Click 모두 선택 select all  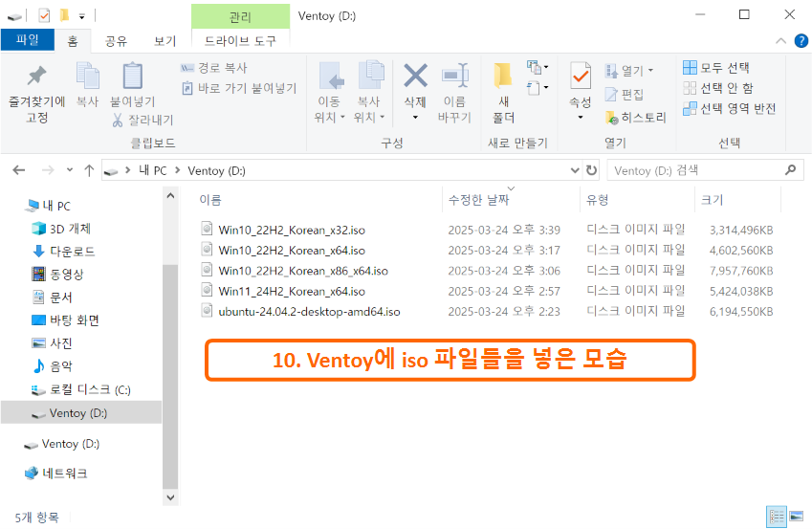pyautogui.click(x=716, y=68)
